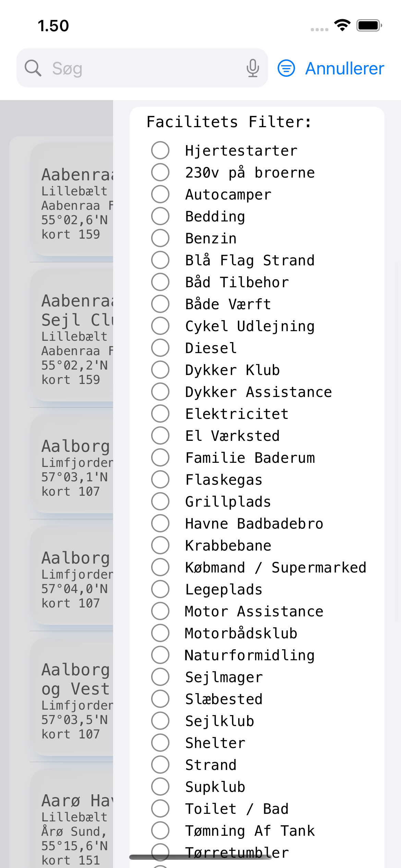Tap the filter icon beside Annullerer

pyautogui.click(x=286, y=68)
